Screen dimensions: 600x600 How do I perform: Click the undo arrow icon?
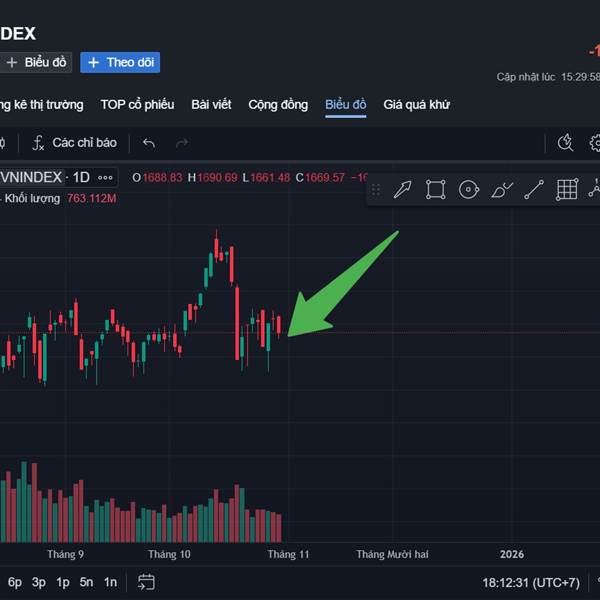[149, 143]
